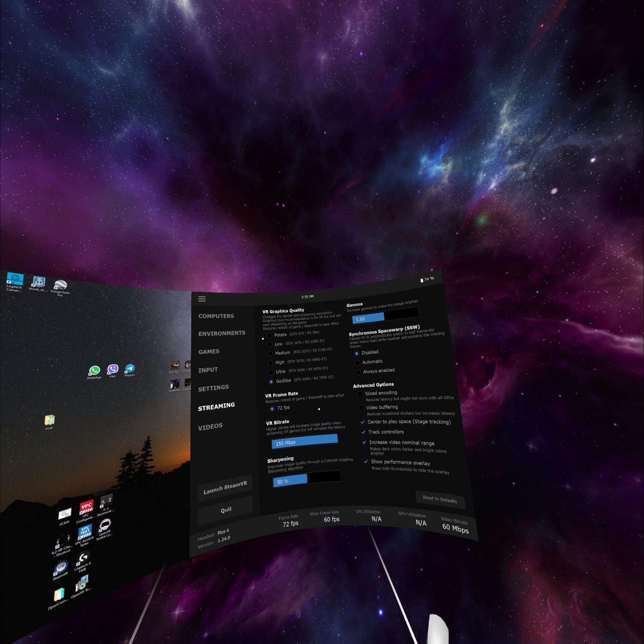
Task: Open the STREAMING tab
Action: pos(216,406)
